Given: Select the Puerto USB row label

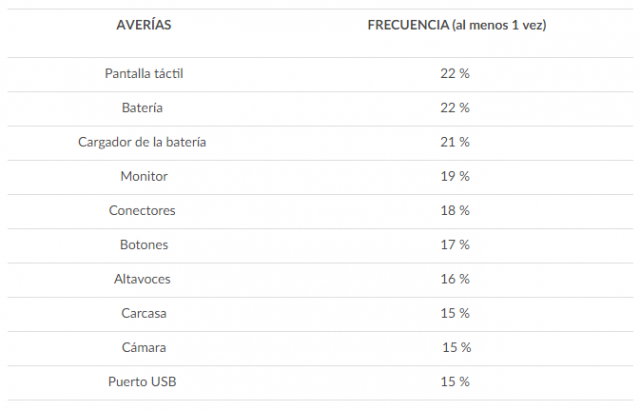Looking at the screenshot, I should tap(143, 382).
